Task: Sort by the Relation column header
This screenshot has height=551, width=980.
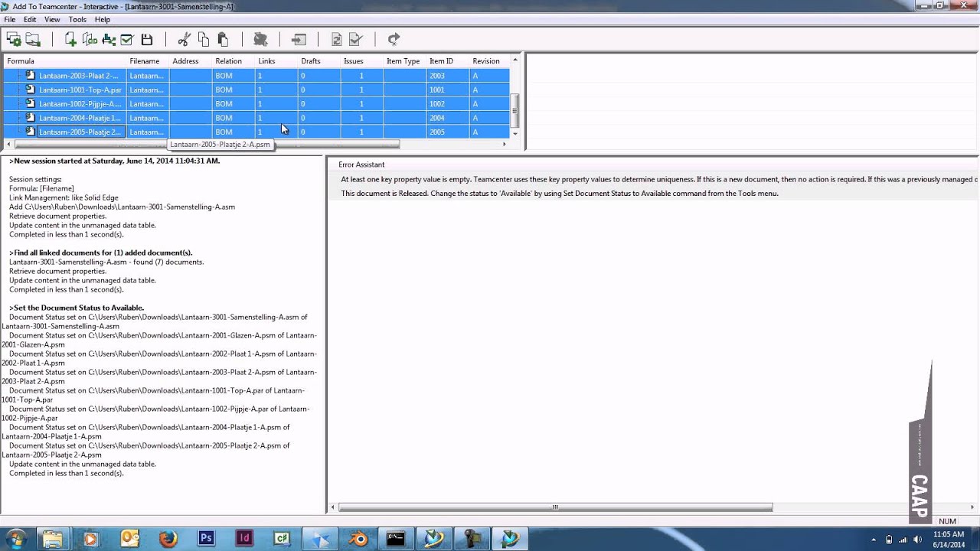Action: pos(234,61)
